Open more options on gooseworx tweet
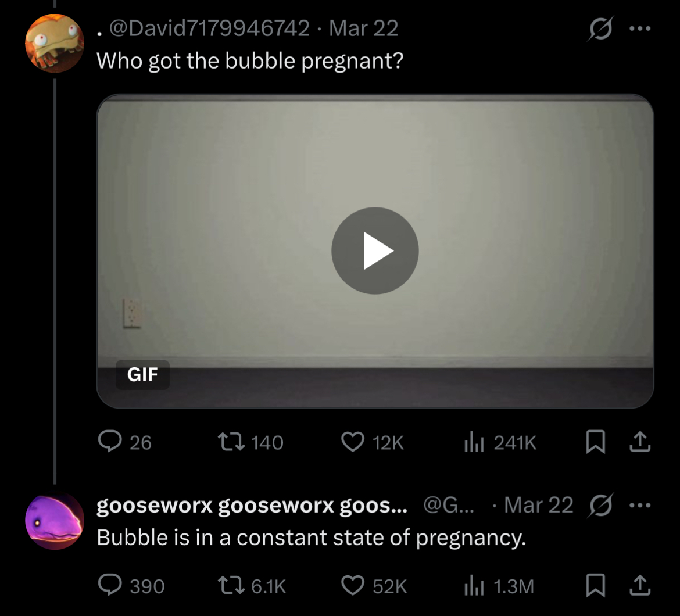 [640, 505]
